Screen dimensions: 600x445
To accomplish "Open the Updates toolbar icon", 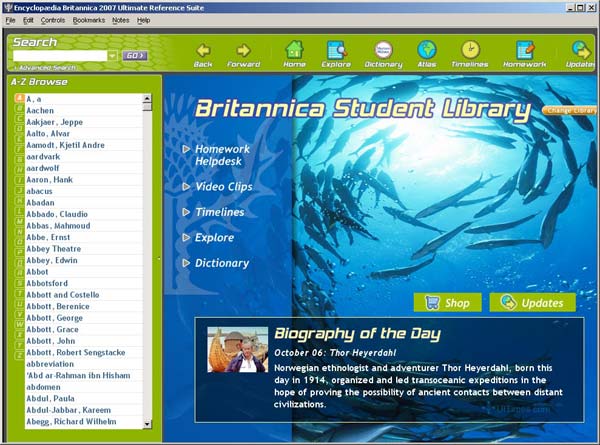I will click(x=581, y=50).
